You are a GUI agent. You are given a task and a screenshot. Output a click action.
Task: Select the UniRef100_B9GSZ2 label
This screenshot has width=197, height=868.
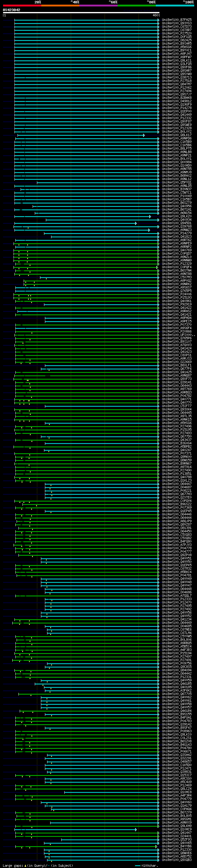click(177, 504)
